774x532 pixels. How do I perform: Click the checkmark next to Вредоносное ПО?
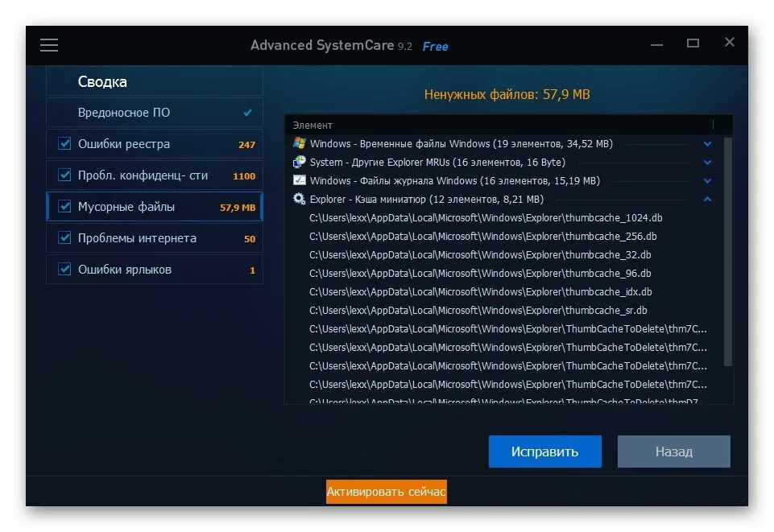pyautogui.click(x=247, y=113)
